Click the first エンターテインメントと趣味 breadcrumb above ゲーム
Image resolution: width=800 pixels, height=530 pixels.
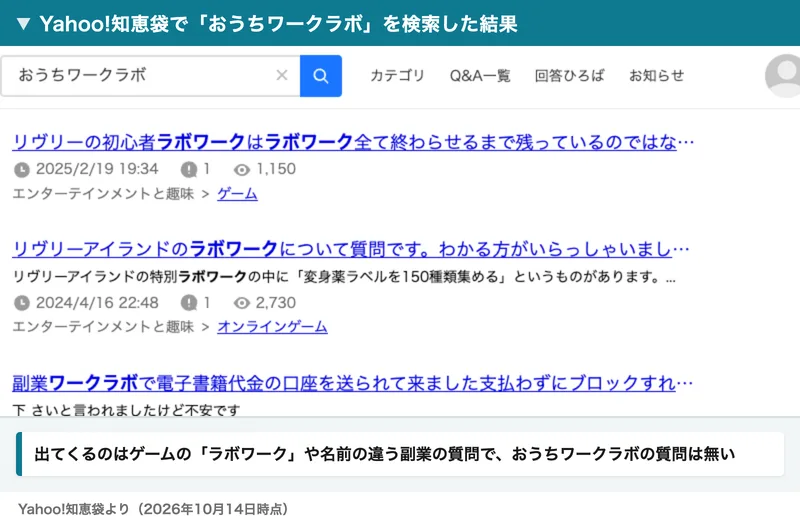tap(103, 194)
